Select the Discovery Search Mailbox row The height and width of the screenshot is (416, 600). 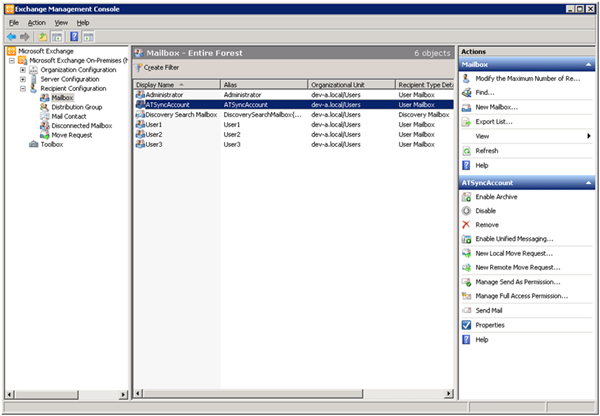tap(180, 115)
